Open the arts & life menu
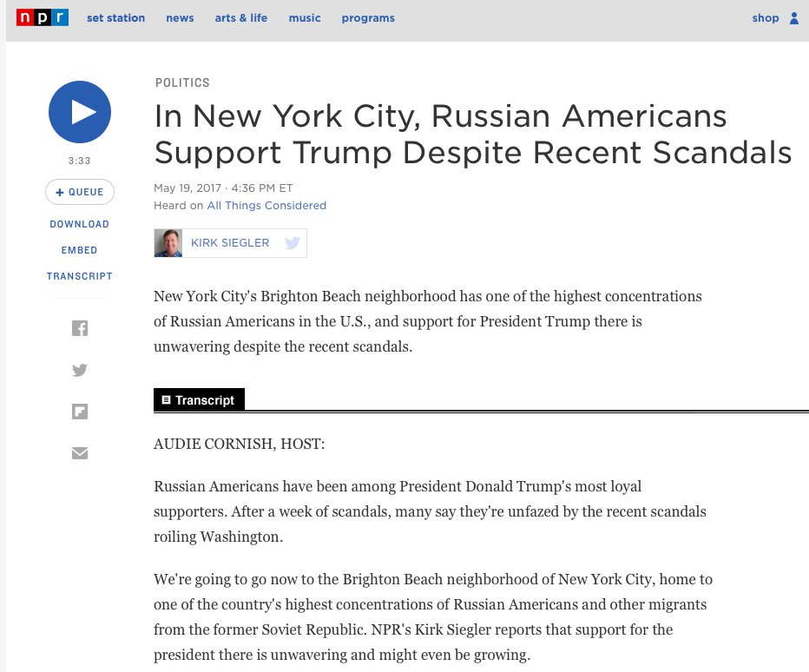 pyautogui.click(x=241, y=18)
